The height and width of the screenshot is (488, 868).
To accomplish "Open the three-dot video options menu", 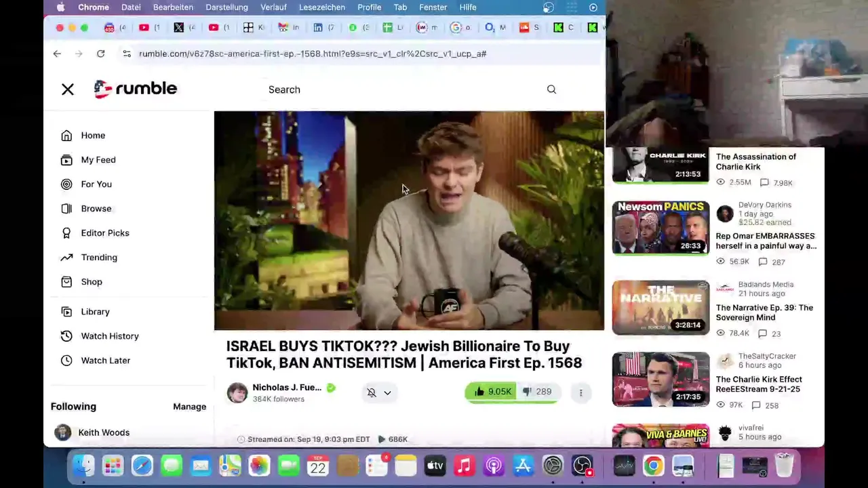I will [x=580, y=392].
